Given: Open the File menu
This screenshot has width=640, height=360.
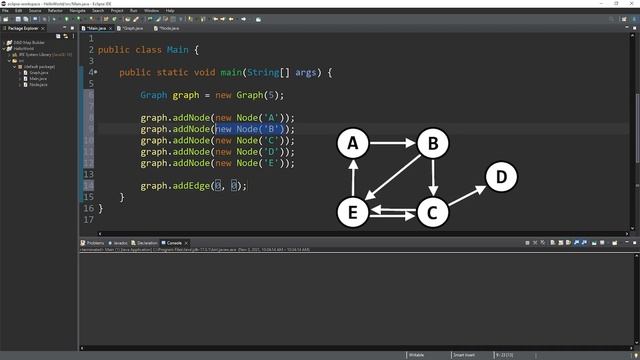Looking at the screenshot, I should click(5, 11).
